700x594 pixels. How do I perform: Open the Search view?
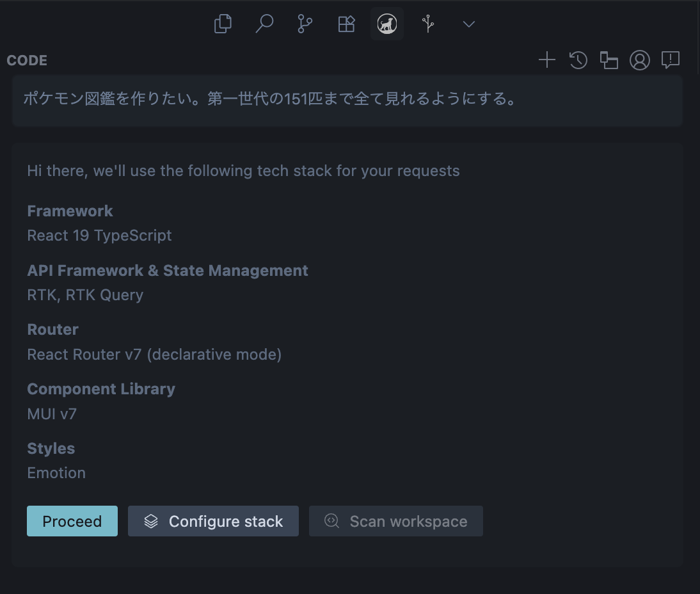(x=264, y=24)
